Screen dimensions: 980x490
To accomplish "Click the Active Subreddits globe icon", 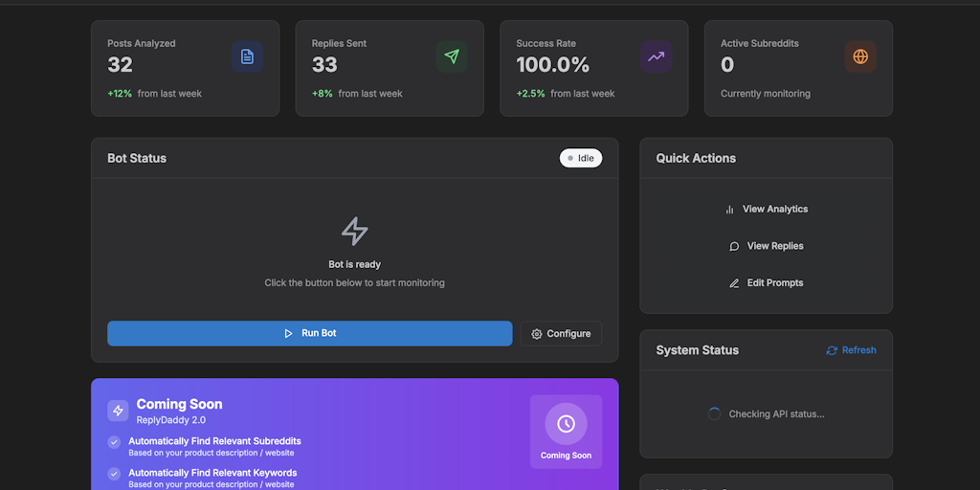I will [860, 56].
